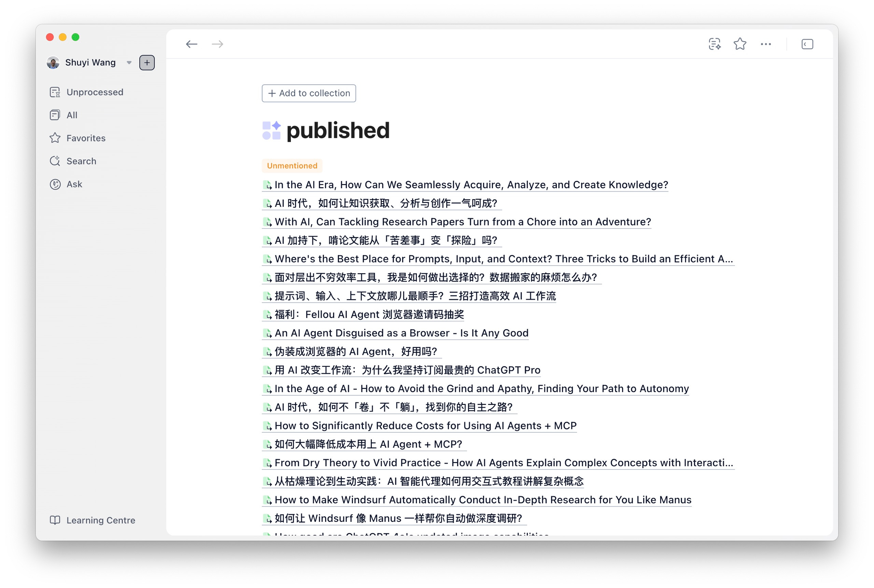Click the back navigation arrow

click(x=191, y=44)
